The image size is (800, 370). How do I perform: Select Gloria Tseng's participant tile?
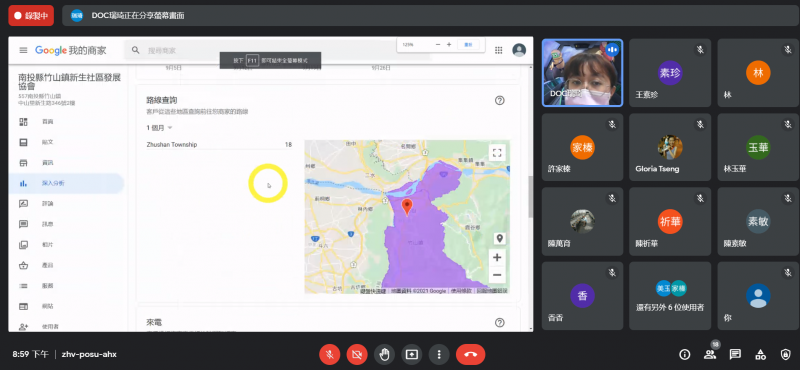670,147
